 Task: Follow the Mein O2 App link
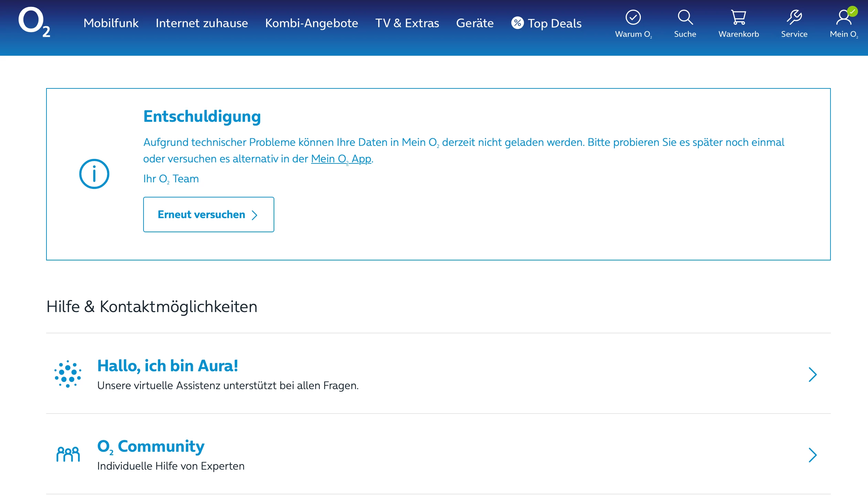341,159
